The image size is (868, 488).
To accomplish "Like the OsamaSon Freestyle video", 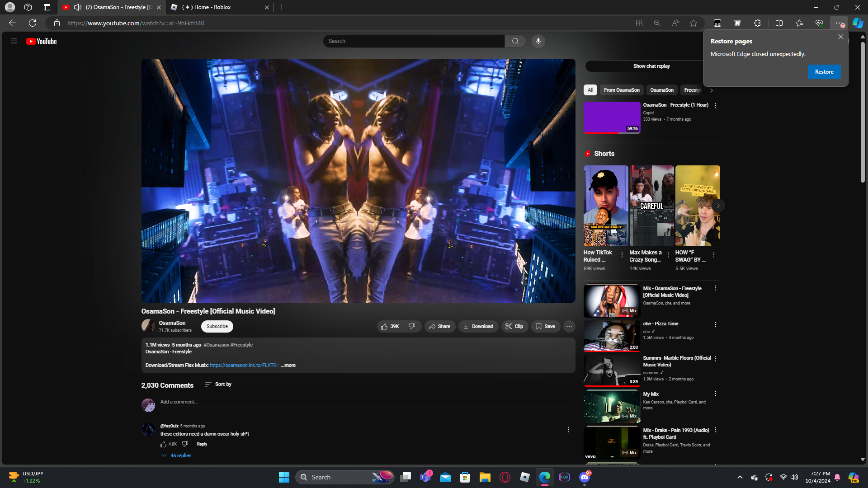I will click(390, 326).
